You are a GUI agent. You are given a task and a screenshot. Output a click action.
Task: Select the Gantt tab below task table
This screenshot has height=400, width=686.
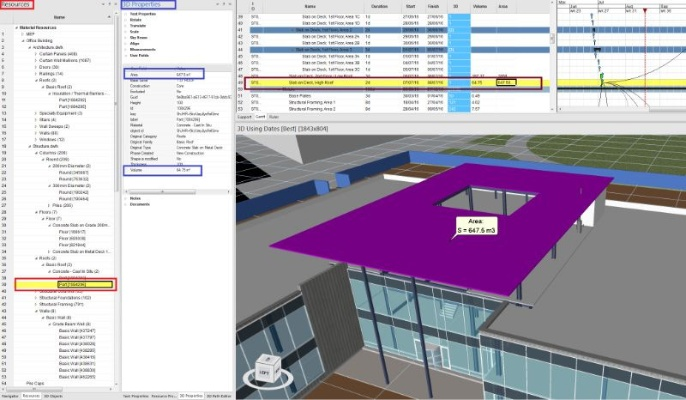(260, 117)
